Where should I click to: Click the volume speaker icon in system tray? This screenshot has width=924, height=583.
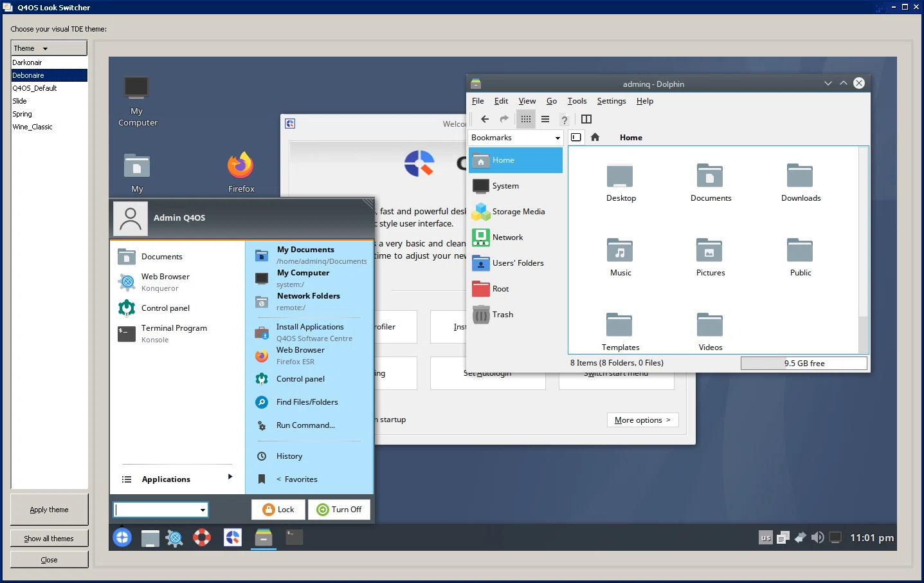coord(817,537)
